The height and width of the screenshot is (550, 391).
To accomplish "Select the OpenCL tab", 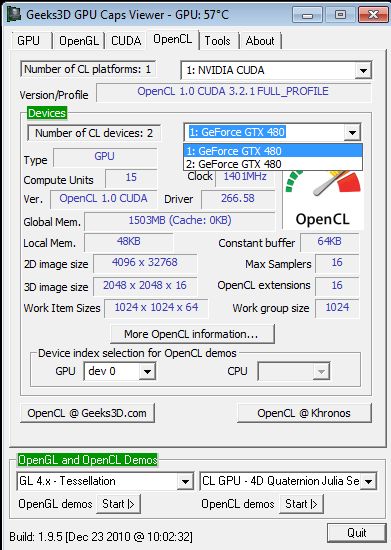I will [x=173, y=39].
